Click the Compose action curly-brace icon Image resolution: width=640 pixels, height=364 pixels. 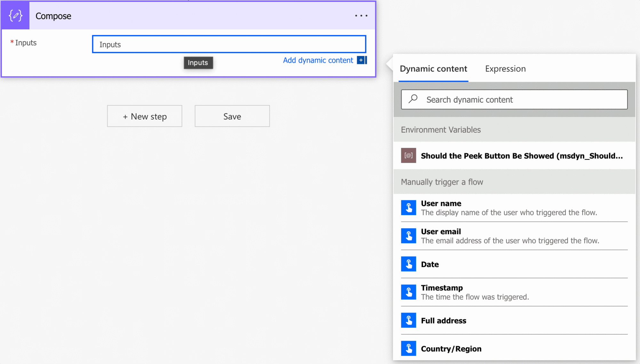[15, 16]
